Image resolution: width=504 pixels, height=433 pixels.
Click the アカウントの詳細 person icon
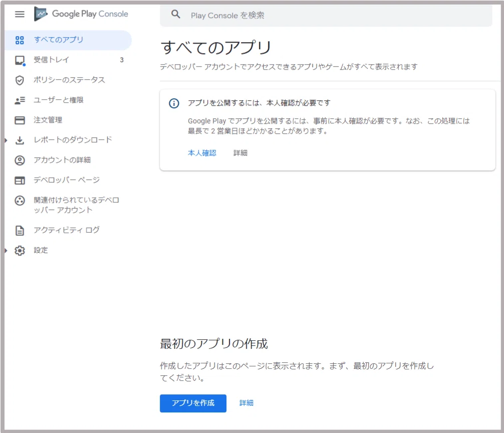[x=20, y=160]
